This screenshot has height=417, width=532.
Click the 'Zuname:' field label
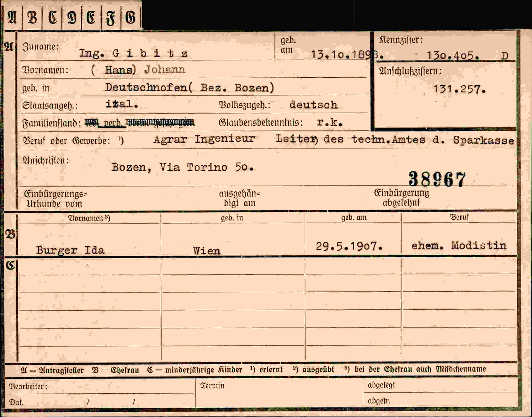pyautogui.click(x=41, y=46)
